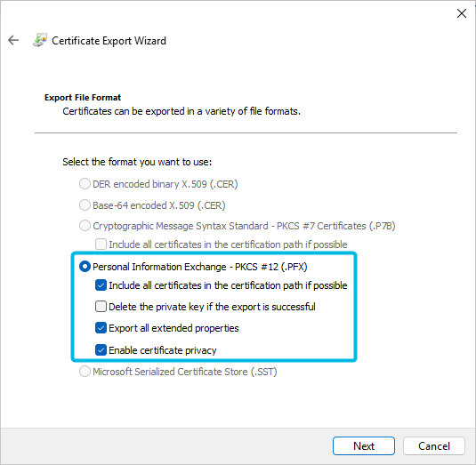Viewport: 476px width, 465px height.
Task: Tick the P7B include all certificates checkbox
Action: (101, 245)
